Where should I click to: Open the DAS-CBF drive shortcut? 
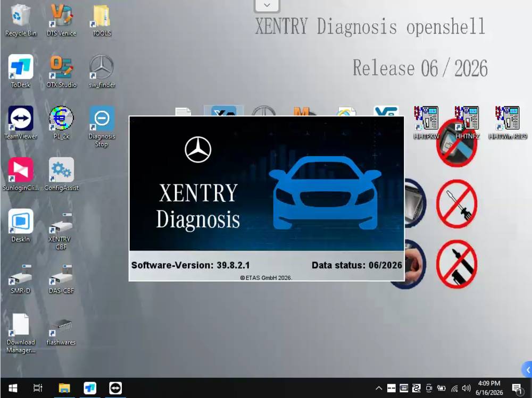point(61,278)
